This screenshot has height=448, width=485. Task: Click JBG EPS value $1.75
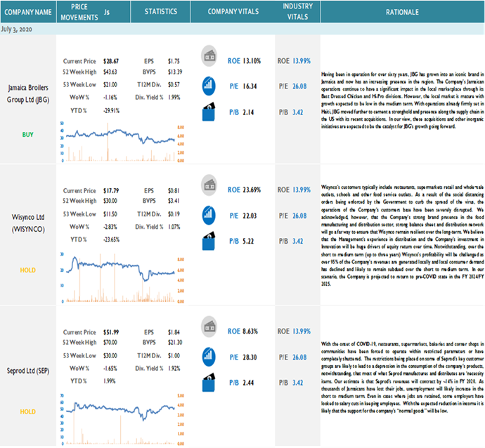tap(174, 61)
